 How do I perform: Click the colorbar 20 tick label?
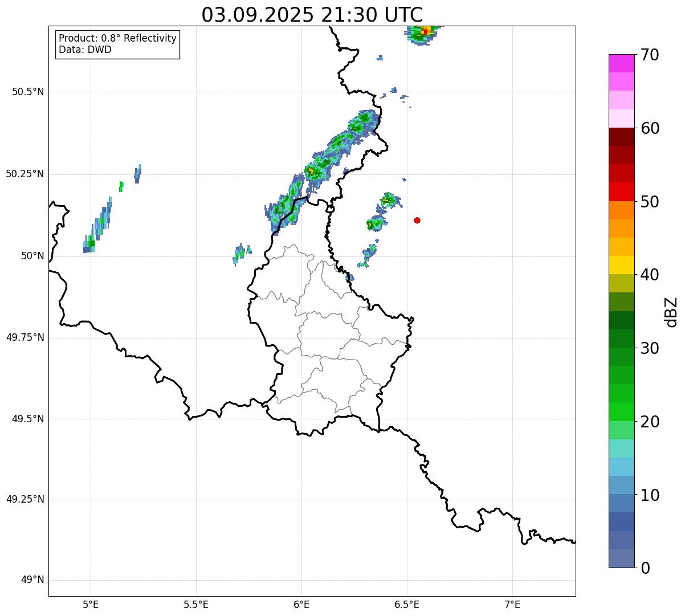point(650,422)
